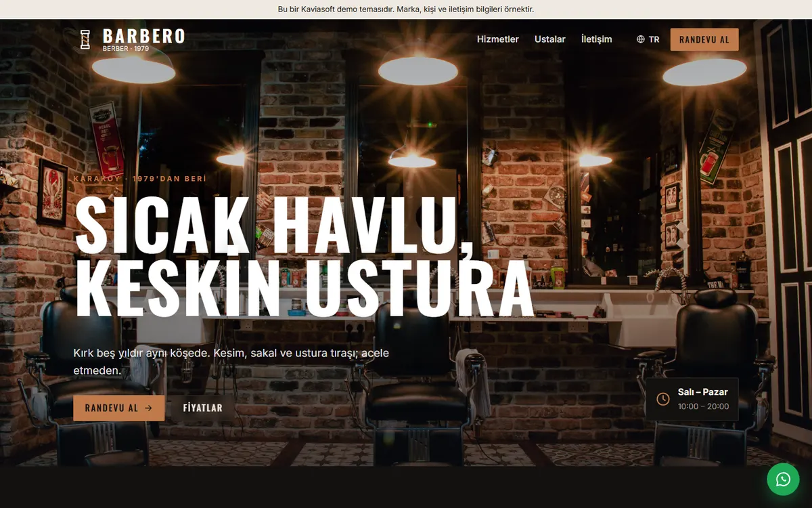
Task: Click the globe language icon
Action: (641, 39)
